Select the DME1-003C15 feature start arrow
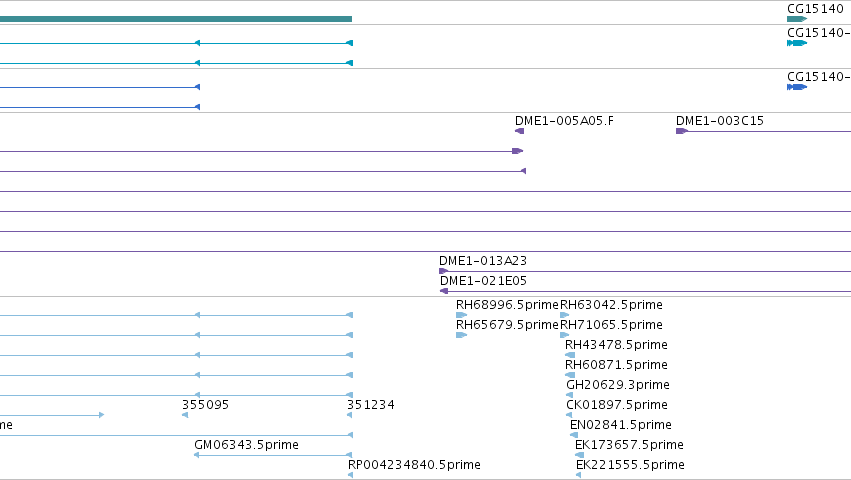Viewport: 851px width, 480px height. click(x=682, y=131)
